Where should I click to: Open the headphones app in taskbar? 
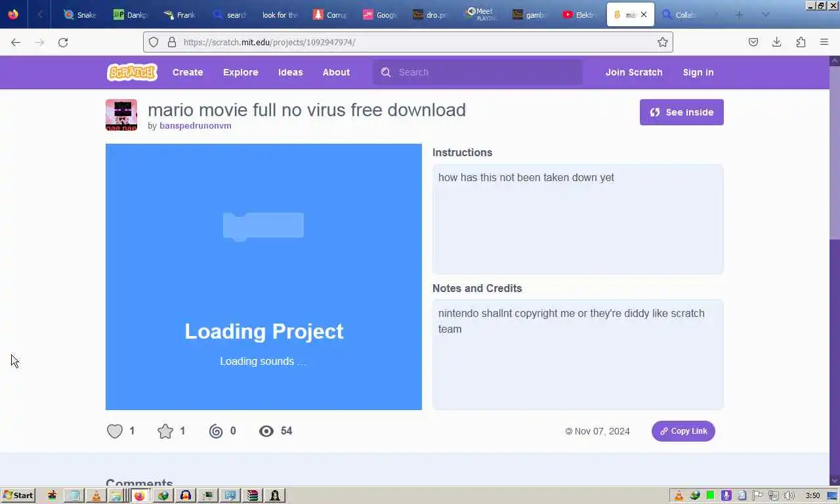point(185,495)
